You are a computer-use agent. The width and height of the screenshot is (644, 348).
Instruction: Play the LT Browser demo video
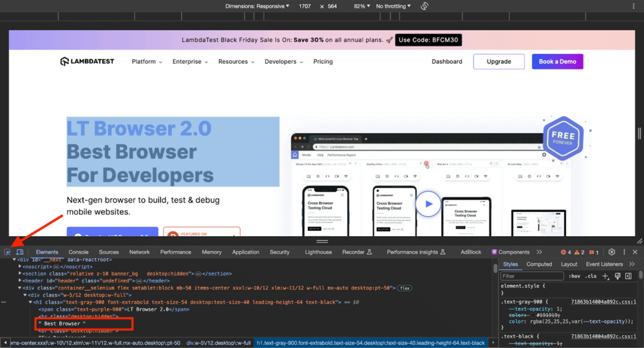tap(428, 205)
